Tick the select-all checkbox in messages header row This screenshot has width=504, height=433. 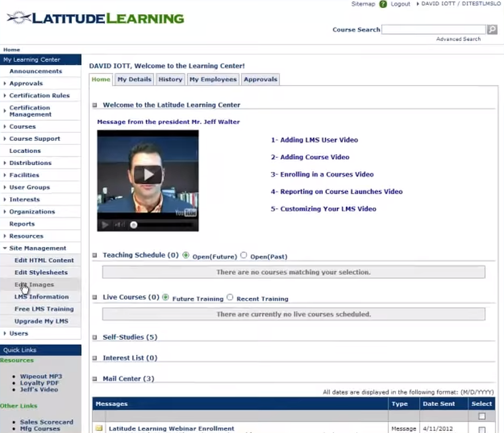click(x=481, y=416)
